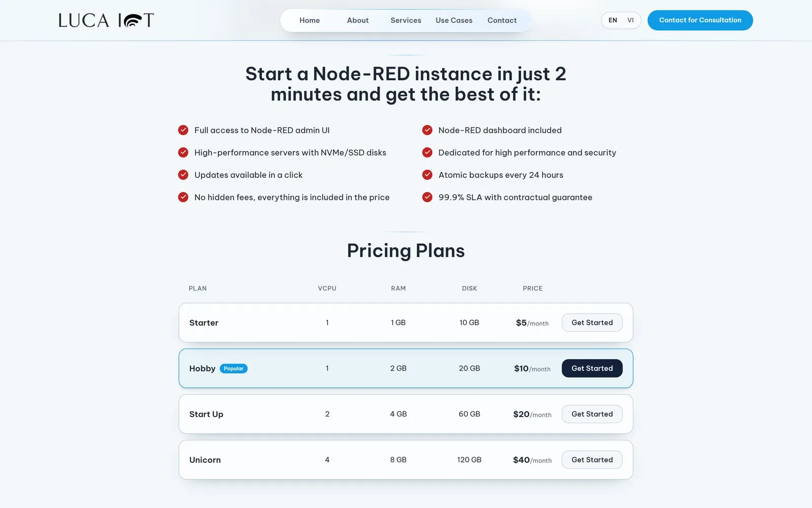Switch language to EN
812x508 pixels.
coord(613,20)
